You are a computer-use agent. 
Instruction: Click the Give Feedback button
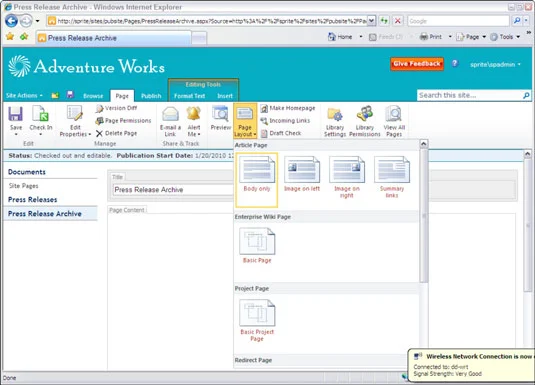pos(417,64)
